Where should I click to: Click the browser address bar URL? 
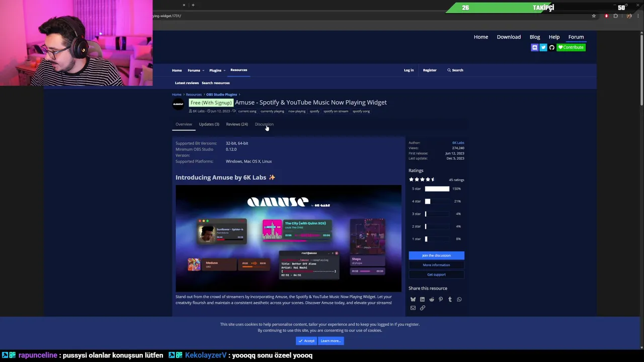[167, 16]
